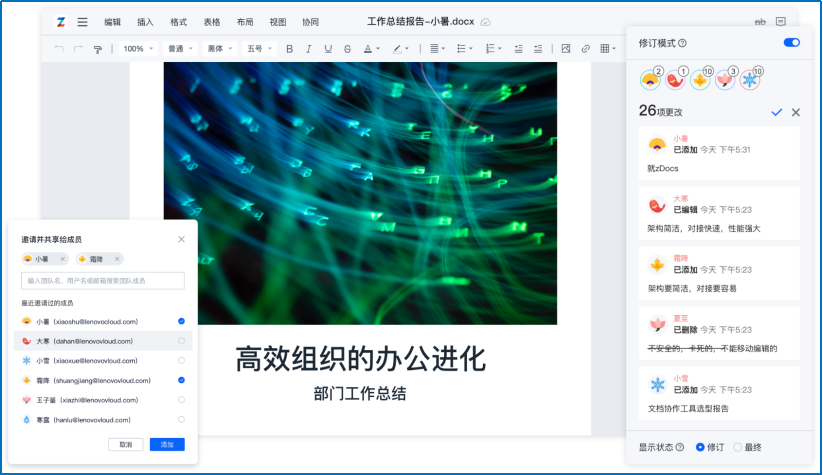Accept all 26 changes with checkmark
Viewport: 823px width, 475px height.
[x=777, y=112]
